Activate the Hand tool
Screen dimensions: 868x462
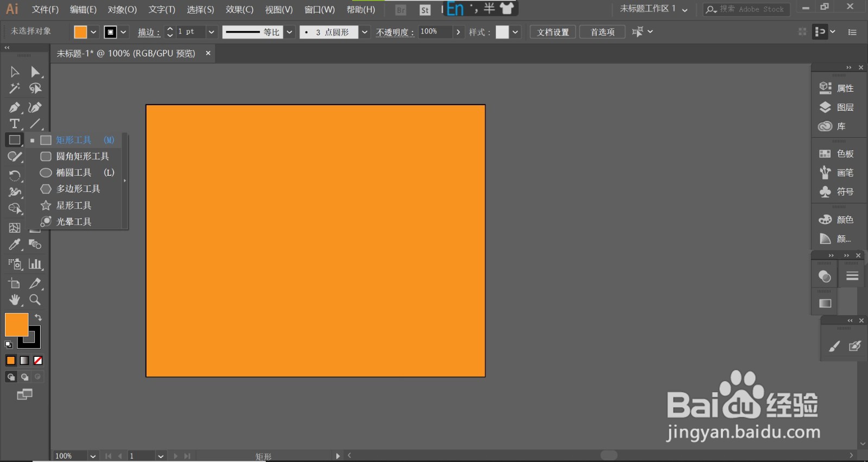click(x=15, y=299)
